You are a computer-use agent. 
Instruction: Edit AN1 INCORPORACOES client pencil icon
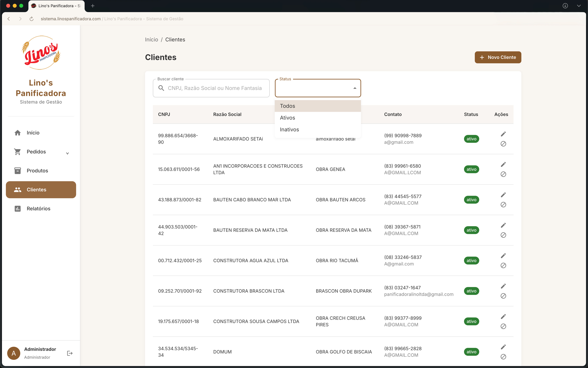[x=503, y=165]
